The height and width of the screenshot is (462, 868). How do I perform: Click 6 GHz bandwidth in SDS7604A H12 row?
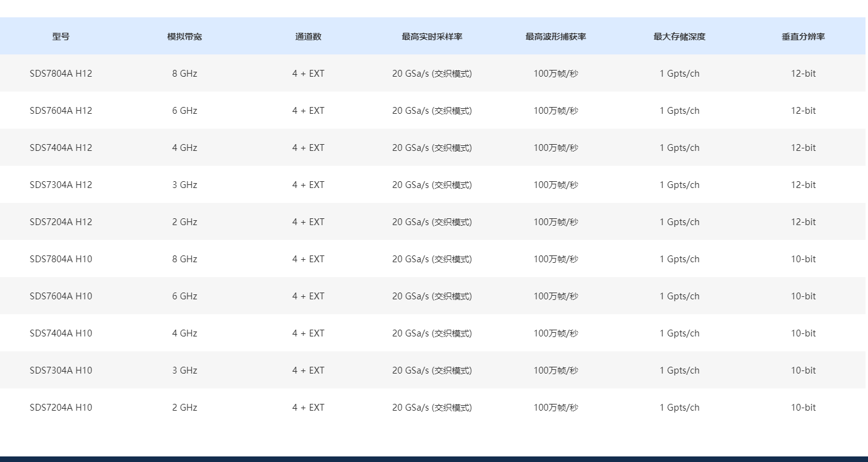(x=184, y=111)
